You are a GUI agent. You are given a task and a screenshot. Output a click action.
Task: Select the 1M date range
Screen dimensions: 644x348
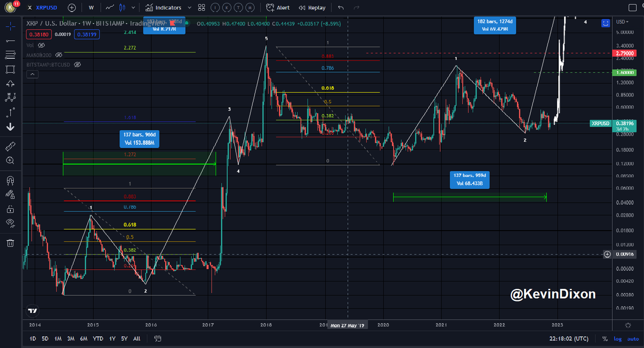[58, 338]
